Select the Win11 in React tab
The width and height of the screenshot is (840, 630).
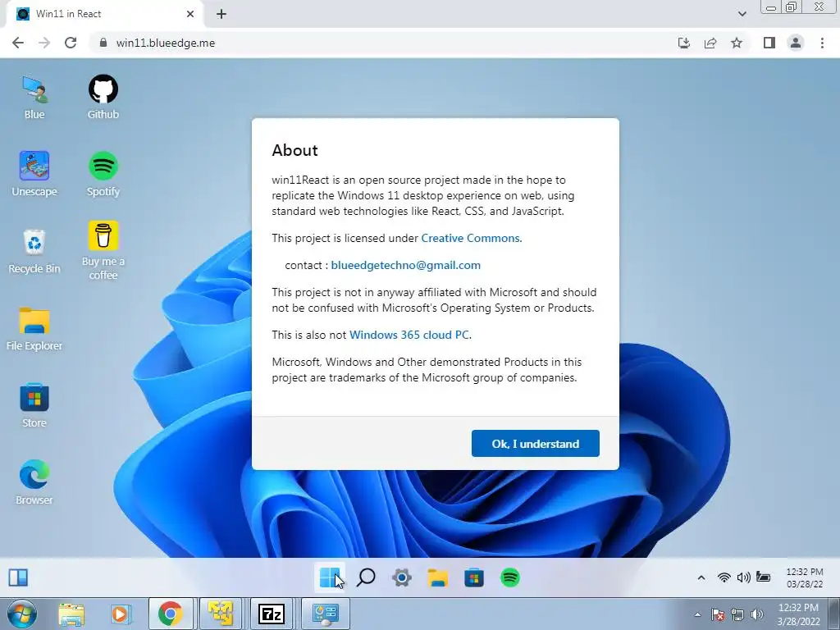106,14
